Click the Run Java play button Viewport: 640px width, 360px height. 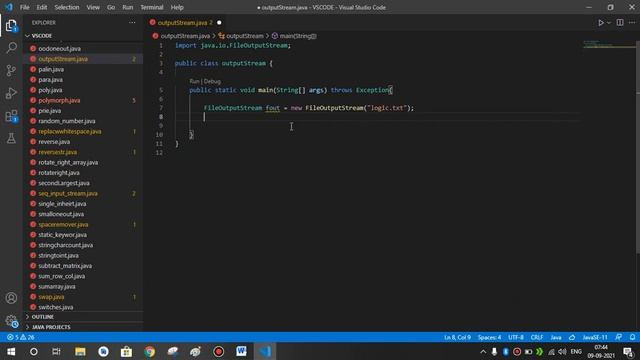[601, 23]
